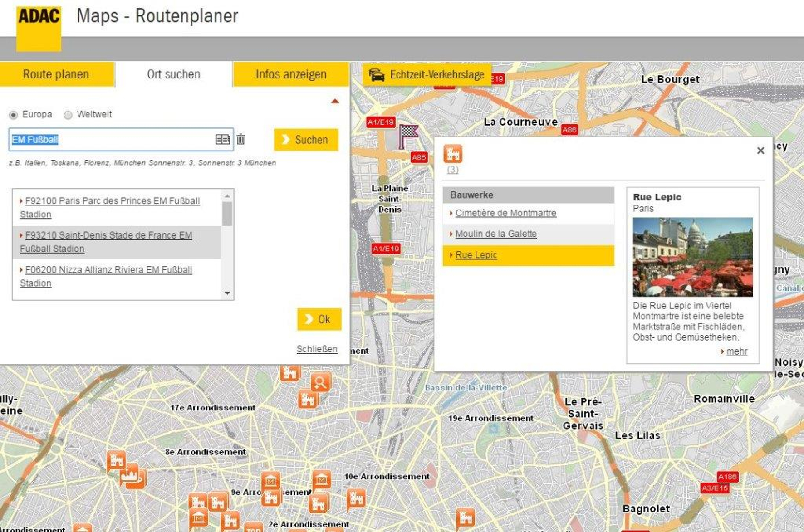Screen dimensions: 804x532
Task: Open Nizza Allianz Riviera stadium result
Action: (x=106, y=277)
